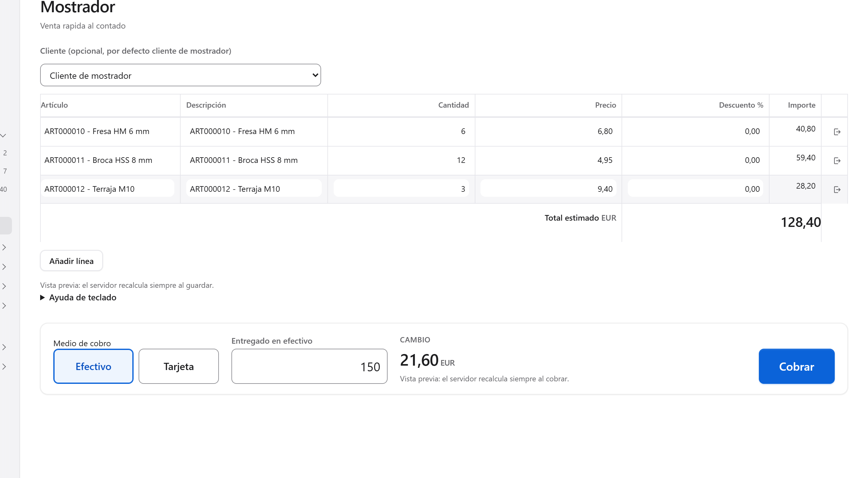Click the total estimado 128,40
This screenshot has width=868, height=478.
pyautogui.click(x=801, y=222)
